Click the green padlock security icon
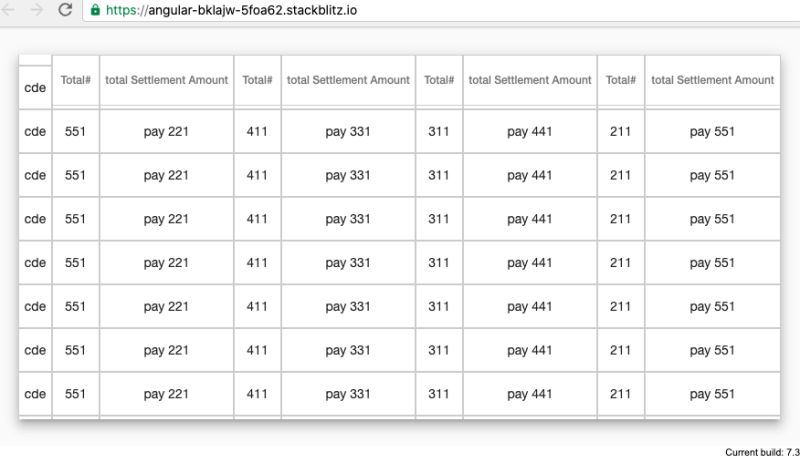The image size is (800, 463). 95,10
